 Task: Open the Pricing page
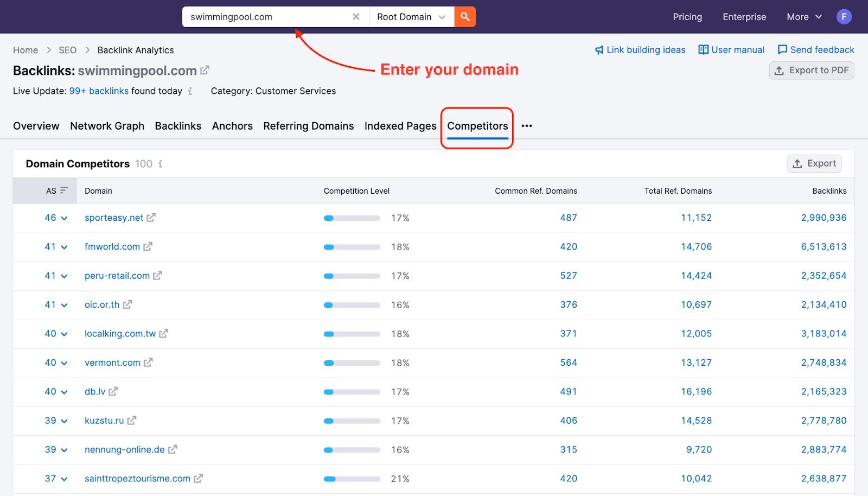click(x=687, y=16)
